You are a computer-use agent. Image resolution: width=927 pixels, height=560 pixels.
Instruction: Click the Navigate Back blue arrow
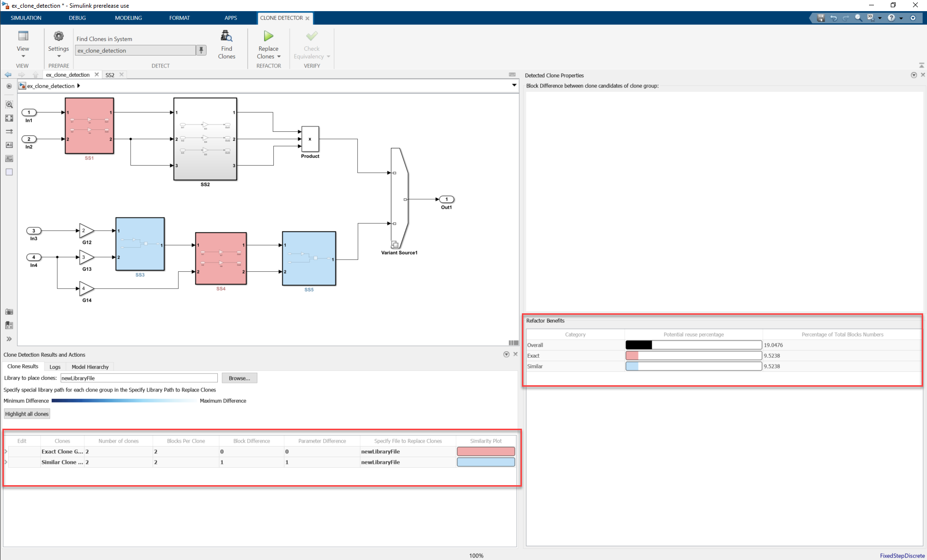(x=8, y=75)
